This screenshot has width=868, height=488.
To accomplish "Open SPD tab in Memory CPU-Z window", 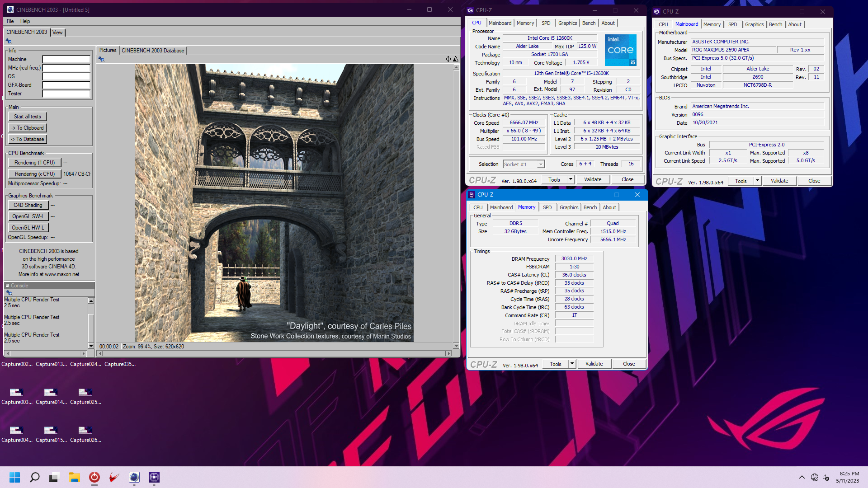I will click(547, 207).
